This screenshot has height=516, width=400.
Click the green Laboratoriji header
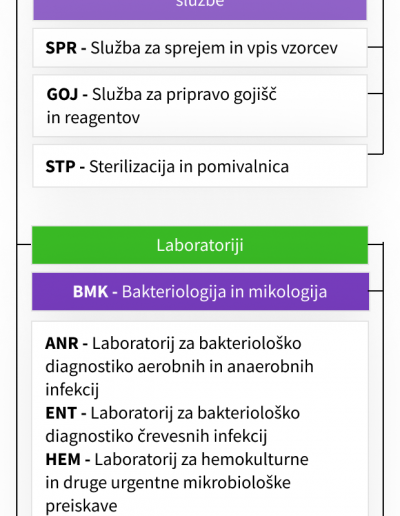200,245
